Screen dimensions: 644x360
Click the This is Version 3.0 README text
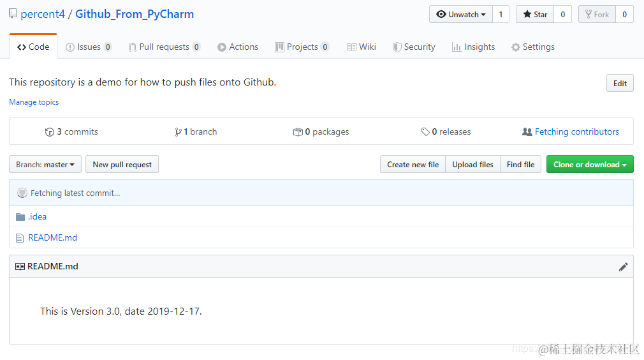(x=121, y=311)
